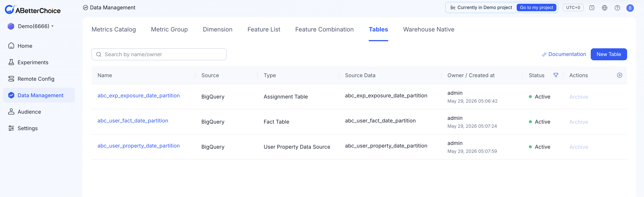Select Data Management sidebar label

click(41, 95)
